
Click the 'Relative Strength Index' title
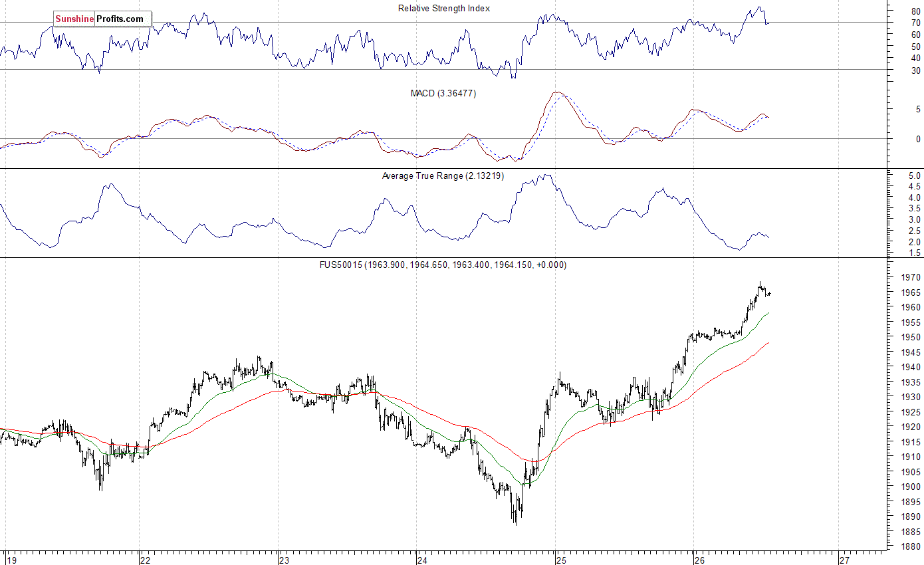tap(444, 9)
